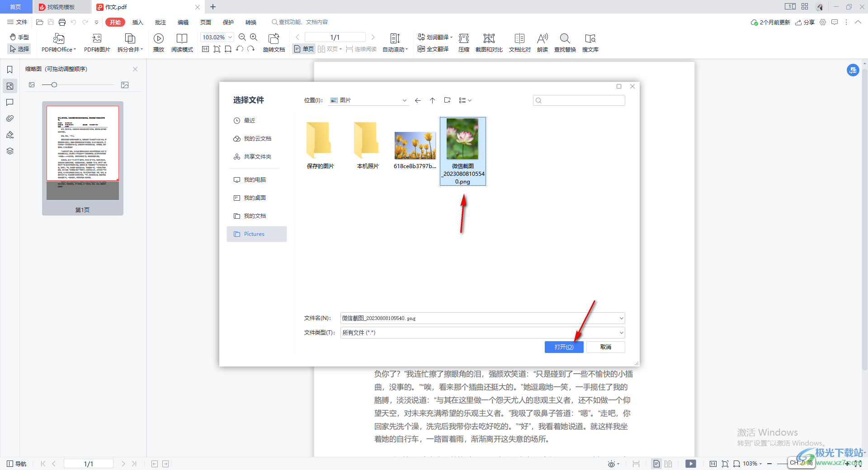
Task: Click the 搜文库 library search icon
Action: pos(590,38)
